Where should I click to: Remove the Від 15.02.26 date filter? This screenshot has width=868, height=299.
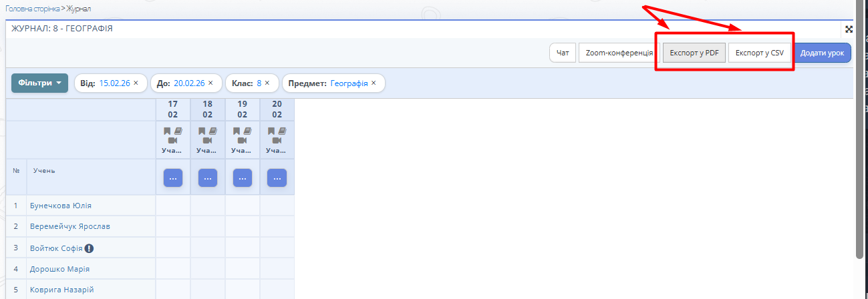pos(136,83)
